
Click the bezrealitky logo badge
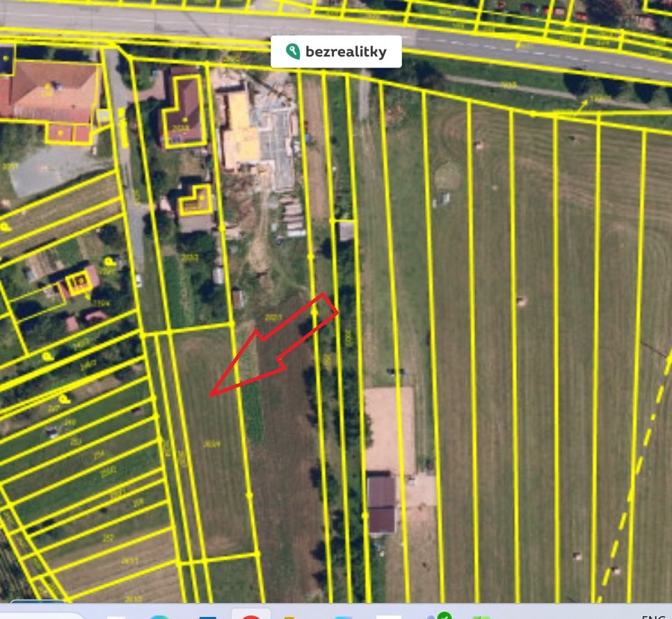(336, 51)
